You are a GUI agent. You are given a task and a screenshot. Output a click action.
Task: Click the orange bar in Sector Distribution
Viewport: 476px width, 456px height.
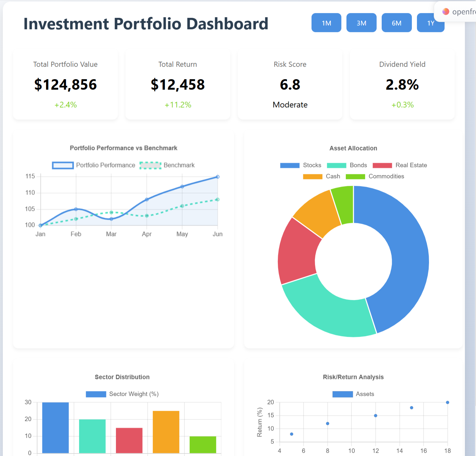coord(166,432)
